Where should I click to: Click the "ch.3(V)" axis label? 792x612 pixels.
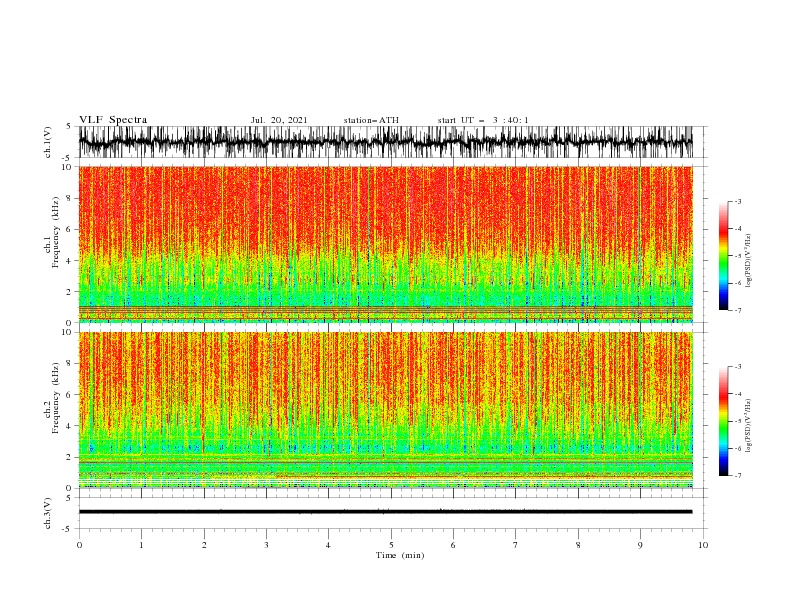pos(48,513)
